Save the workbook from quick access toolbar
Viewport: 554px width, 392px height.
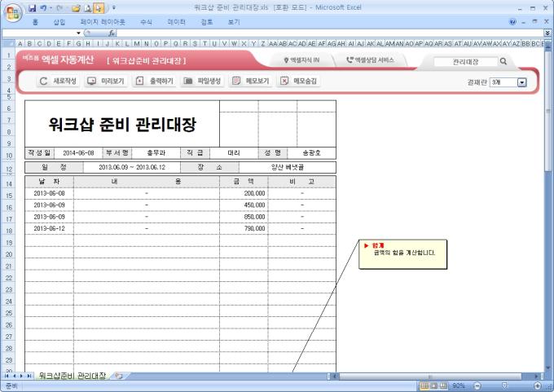32,8
